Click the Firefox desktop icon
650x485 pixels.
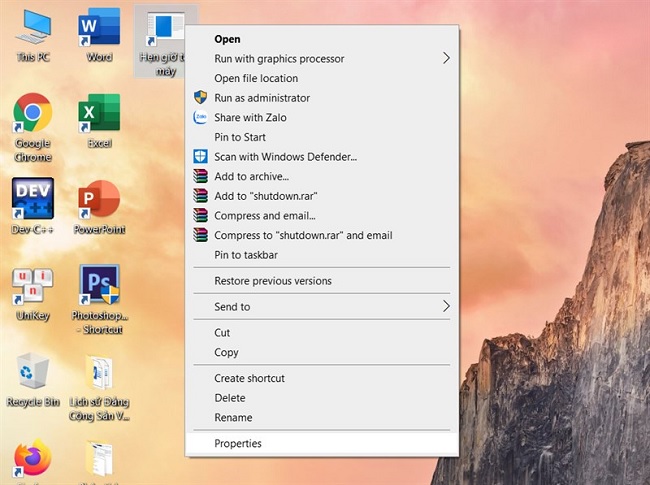(x=32, y=460)
